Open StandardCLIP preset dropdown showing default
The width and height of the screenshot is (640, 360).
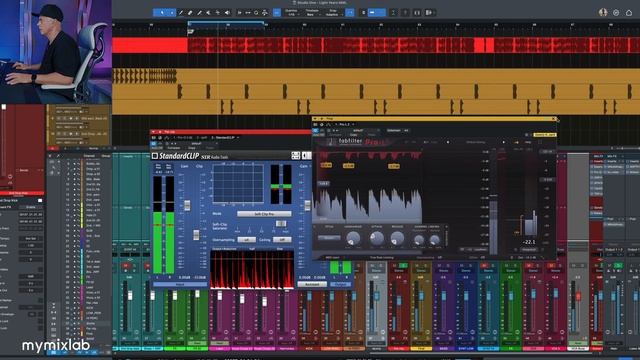click(x=196, y=144)
